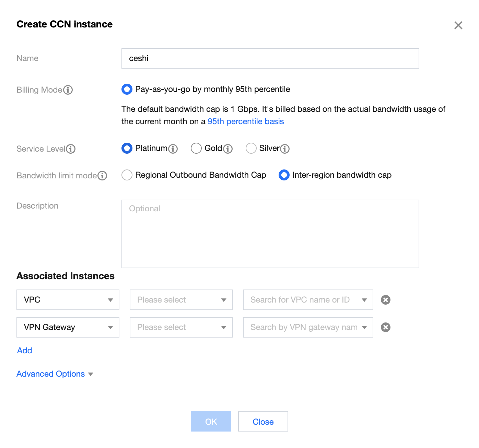
Task: Click the Description text area
Action: pos(270,234)
